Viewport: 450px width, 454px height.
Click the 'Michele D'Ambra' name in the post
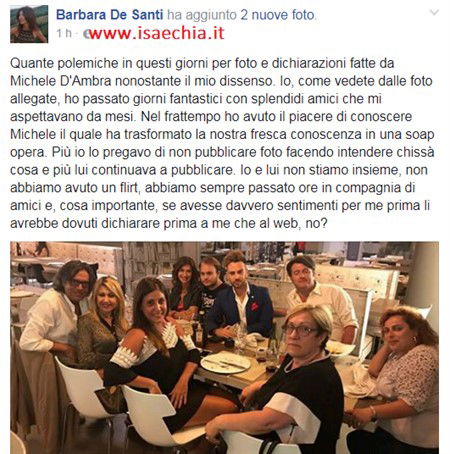tap(60, 81)
